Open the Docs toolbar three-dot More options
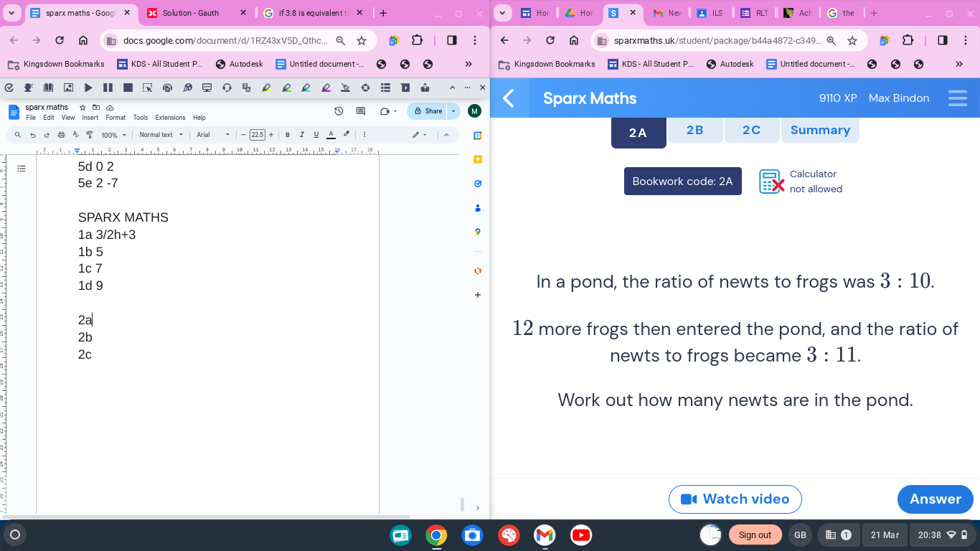The height and width of the screenshot is (551, 980). 365,135
